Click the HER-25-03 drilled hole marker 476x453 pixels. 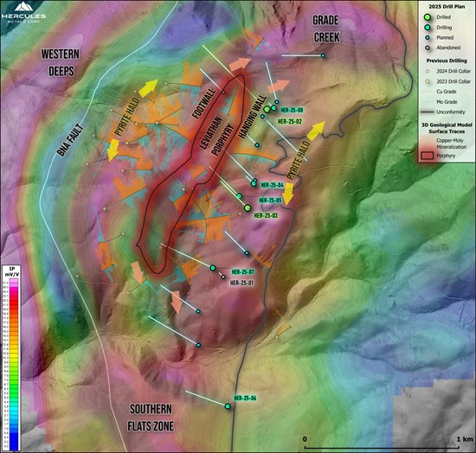point(248,207)
